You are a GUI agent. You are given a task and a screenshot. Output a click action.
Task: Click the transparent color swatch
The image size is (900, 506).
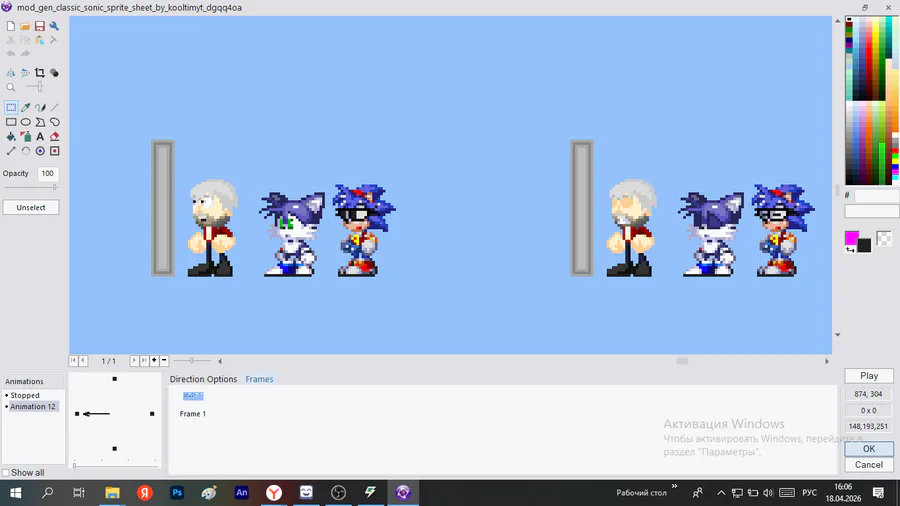click(884, 238)
